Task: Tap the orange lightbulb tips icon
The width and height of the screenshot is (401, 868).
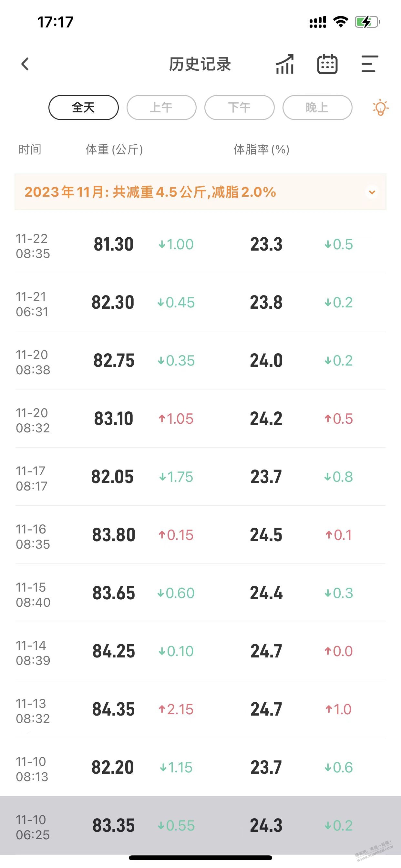Action: click(380, 108)
